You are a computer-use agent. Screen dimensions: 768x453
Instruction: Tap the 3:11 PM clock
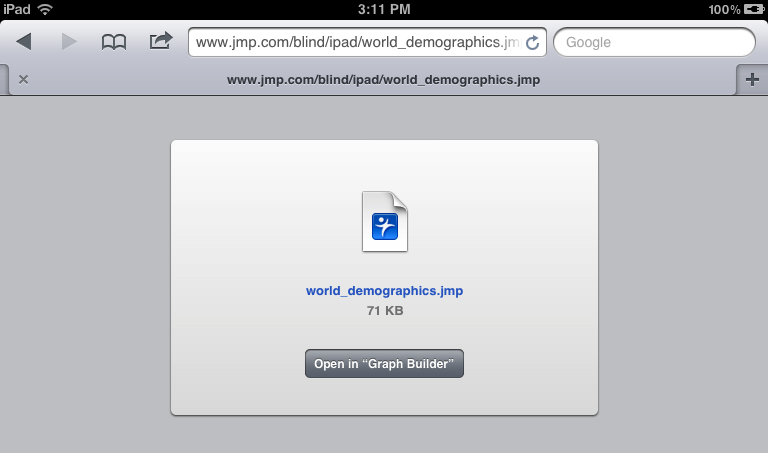(x=384, y=9)
